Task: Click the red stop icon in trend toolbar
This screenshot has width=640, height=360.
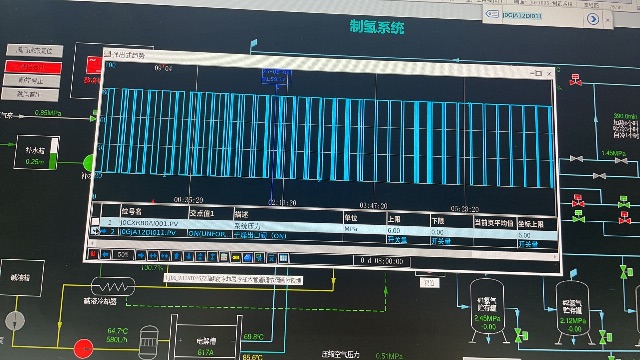Action: click(93, 254)
